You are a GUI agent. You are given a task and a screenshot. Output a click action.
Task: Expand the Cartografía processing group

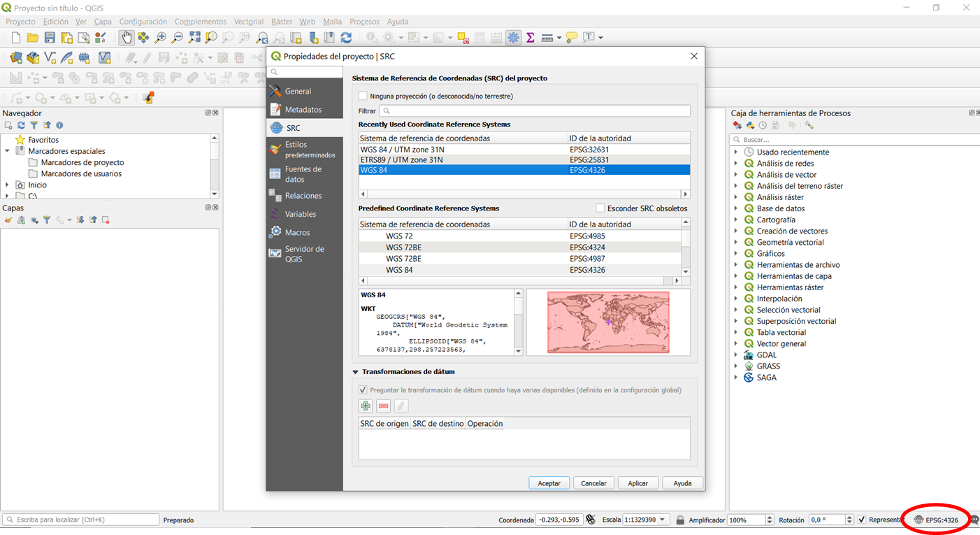point(736,220)
